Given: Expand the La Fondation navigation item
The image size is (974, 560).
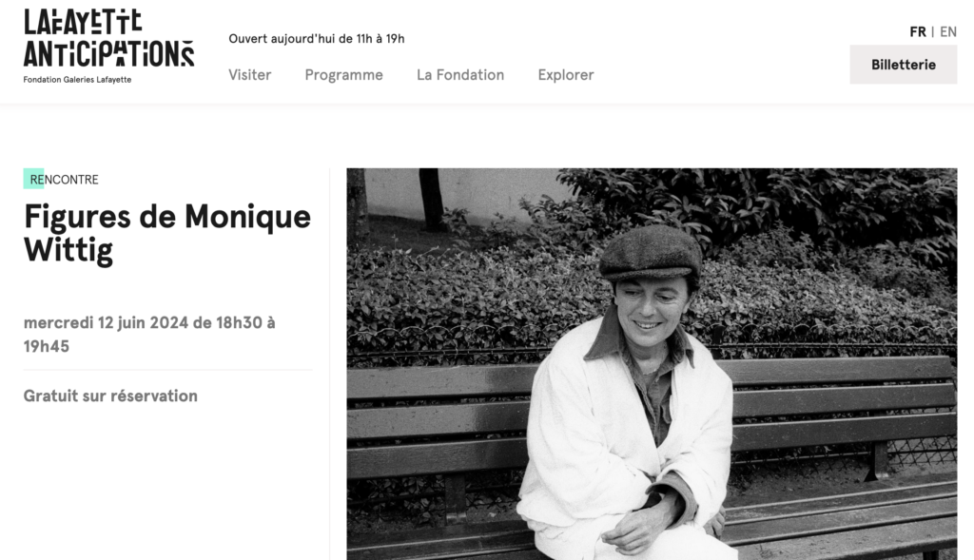Looking at the screenshot, I should [x=460, y=75].
